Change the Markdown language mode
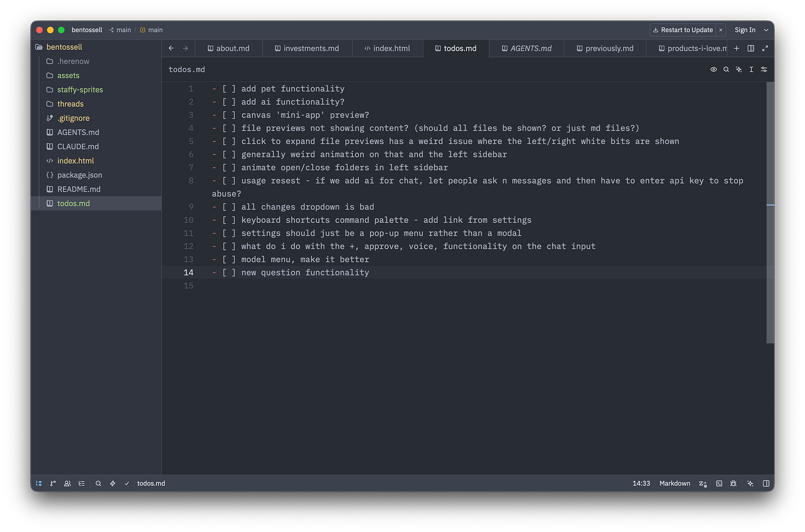The image size is (805, 532). pyautogui.click(x=675, y=483)
